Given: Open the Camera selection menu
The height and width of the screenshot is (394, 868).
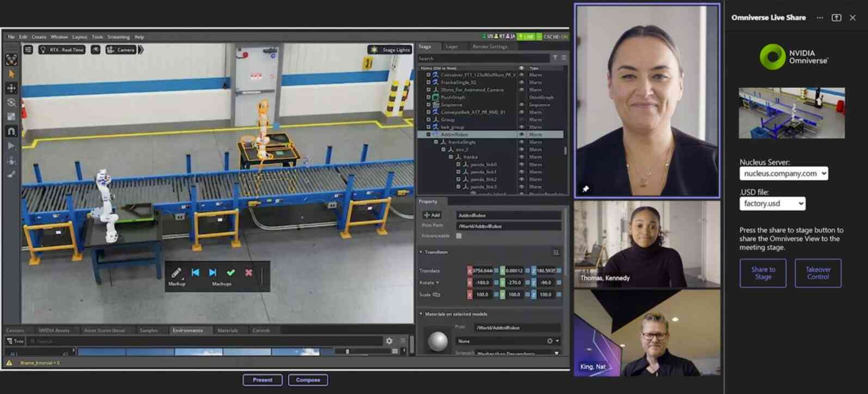Looking at the screenshot, I should click(121, 50).
